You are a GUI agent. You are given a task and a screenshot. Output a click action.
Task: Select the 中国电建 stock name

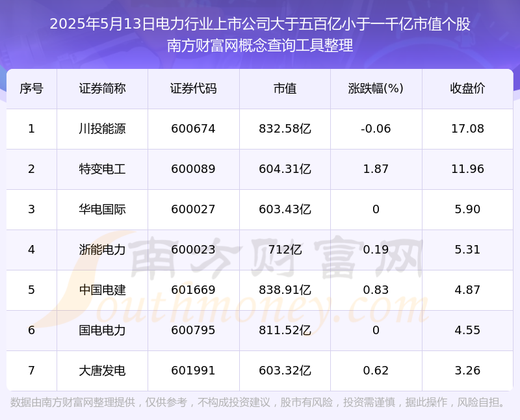(x=102, y=290)
